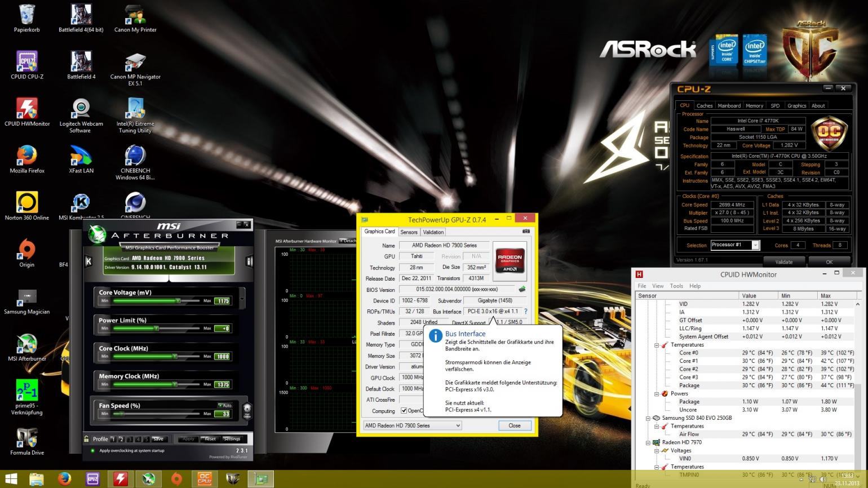Image resolution: width=868 pixels, height=488 pixels.
Task: Open Canon MP Navigator EX 5.1 shortcut
Action: [x=135, y=69]
